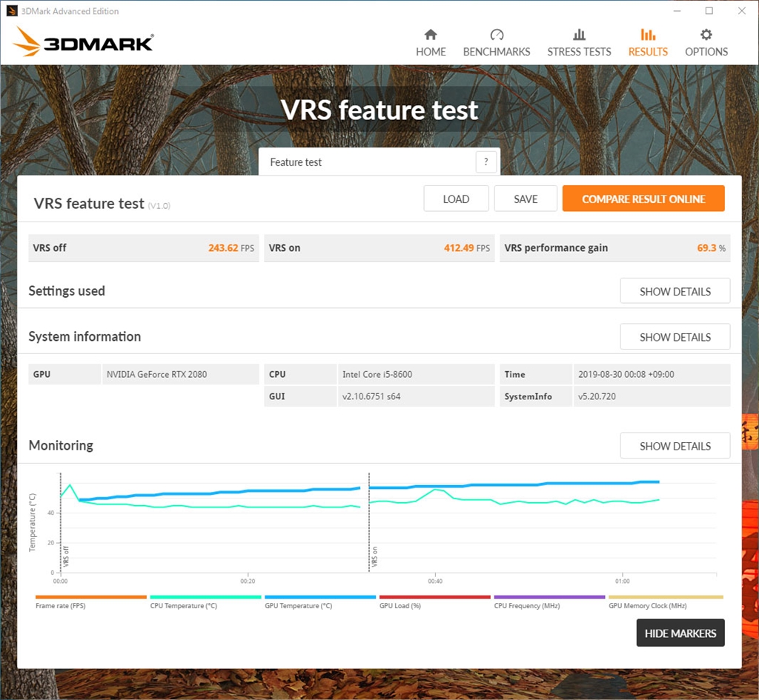The width and height of the screenshot is (759, 700).
Task: Click the stress tests bar chart icon
Action: click(x=579, y=34)
